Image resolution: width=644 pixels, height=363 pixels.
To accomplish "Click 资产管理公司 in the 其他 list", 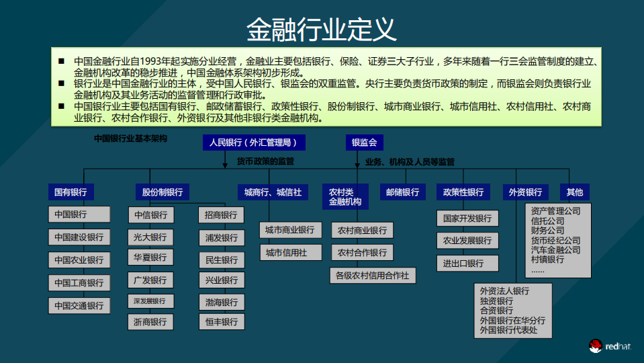I will (555, 211).
